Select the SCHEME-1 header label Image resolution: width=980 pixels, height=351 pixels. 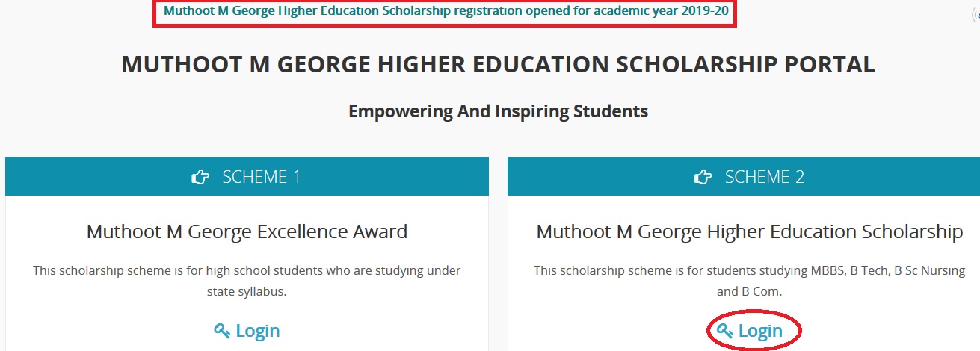click(261, 177)
